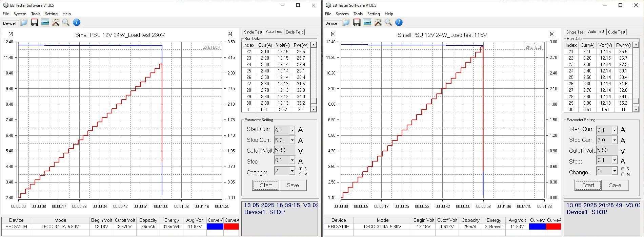Click the landscape picture icon in 230V window
644x237 pixels.
pos(45,23)
